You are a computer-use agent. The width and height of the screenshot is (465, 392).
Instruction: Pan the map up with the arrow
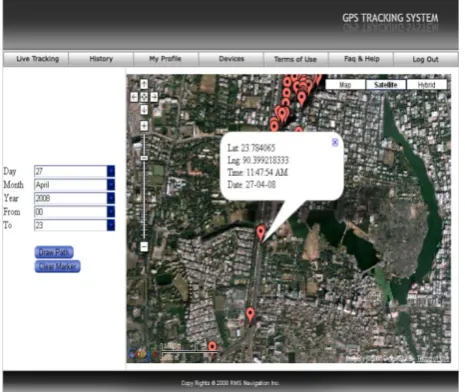[144, 84]
